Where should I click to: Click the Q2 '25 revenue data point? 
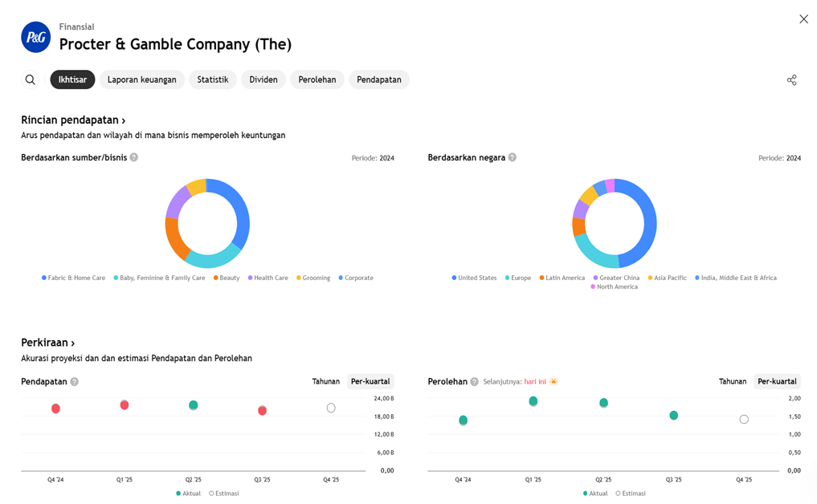(194, 405)
